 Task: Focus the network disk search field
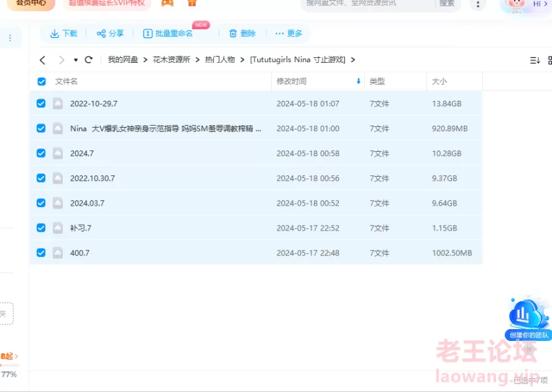click(368, 3)
